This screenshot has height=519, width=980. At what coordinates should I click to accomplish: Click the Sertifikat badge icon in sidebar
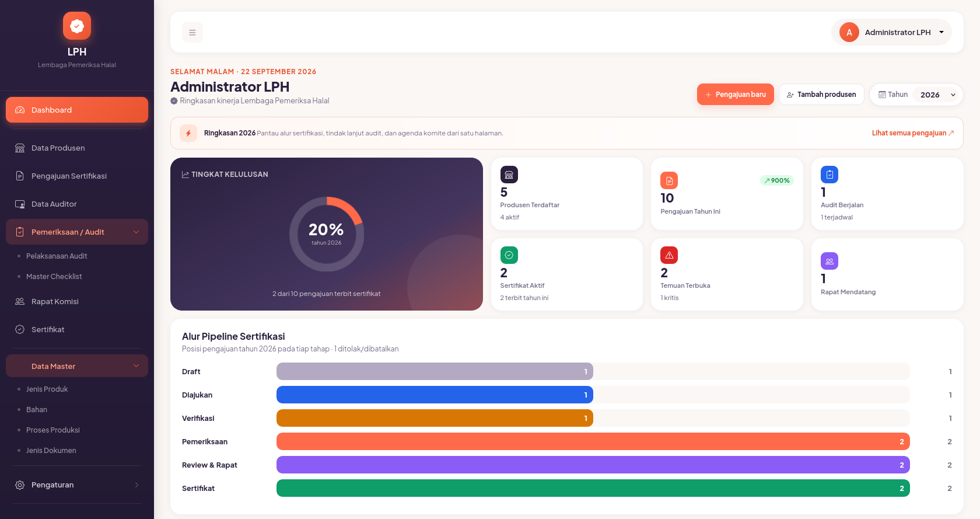tap(20, 329)
